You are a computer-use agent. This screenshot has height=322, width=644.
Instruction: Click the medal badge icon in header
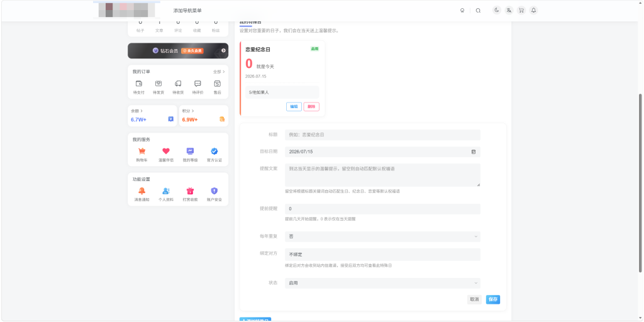click(462, 11)
